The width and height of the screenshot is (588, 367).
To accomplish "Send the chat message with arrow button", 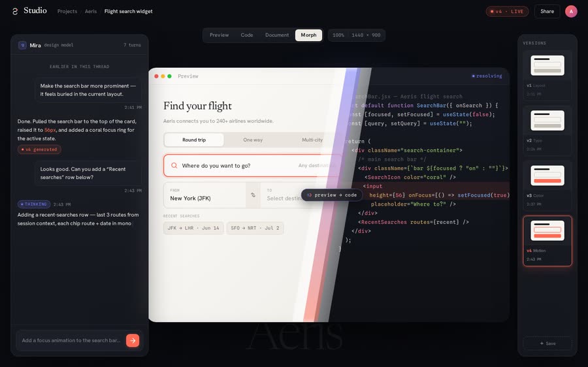I will pos(133,340).
